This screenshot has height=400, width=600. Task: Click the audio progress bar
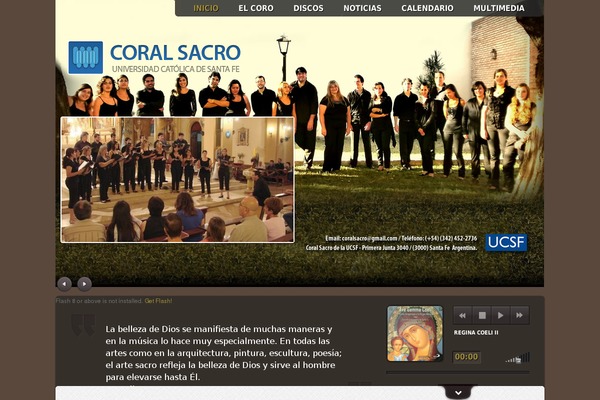pyautogui.click(x=458, y=372)
